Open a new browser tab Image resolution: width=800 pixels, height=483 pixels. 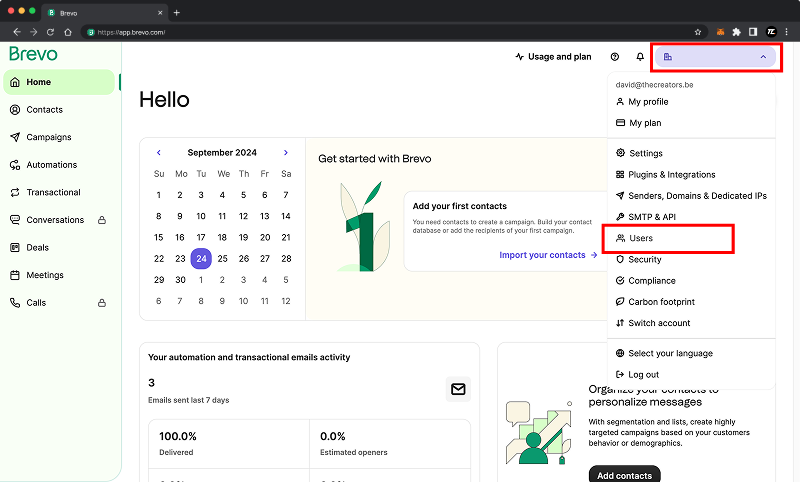(177, 13)
